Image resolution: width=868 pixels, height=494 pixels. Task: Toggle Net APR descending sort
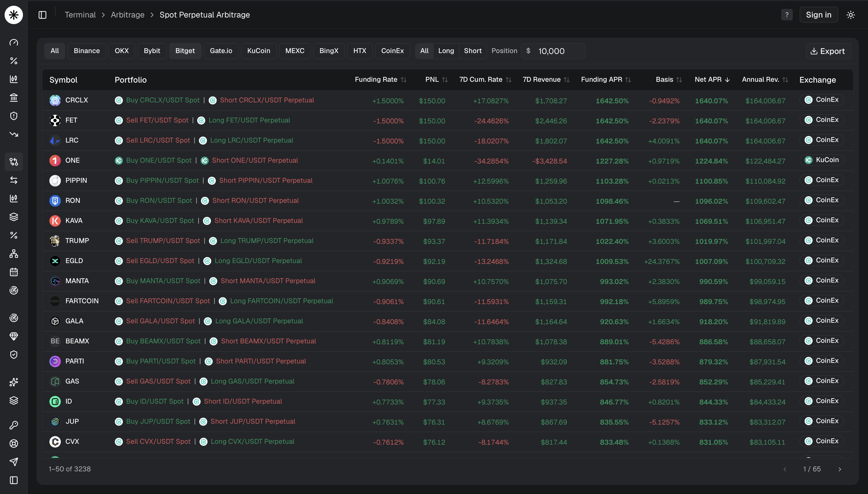coord(712,80)
